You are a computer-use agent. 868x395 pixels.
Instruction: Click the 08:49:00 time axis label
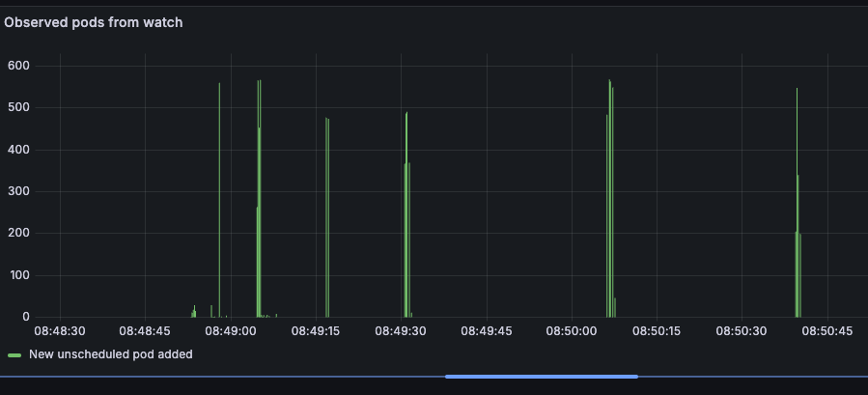point(231,331)
